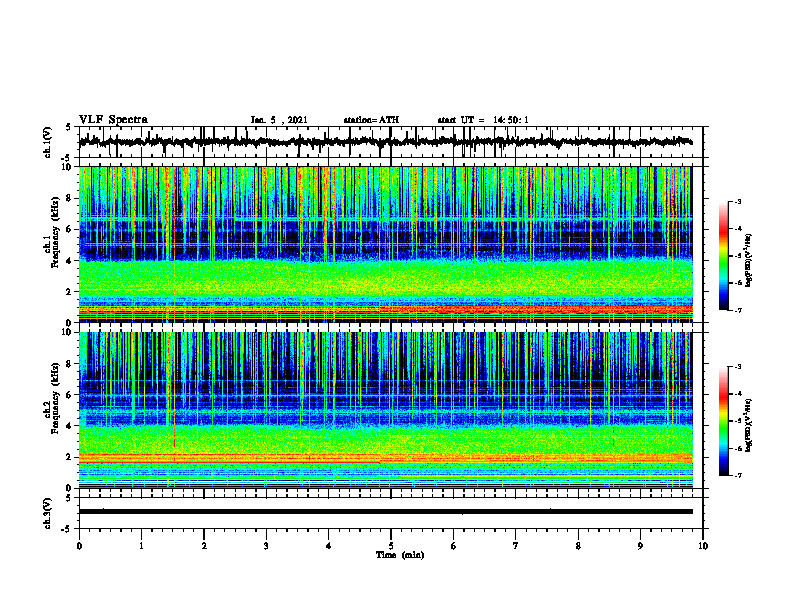Viewport: 792px width, 612px height.
Task: Click the "-7" label on ch.1 color bar
Action: click(x=738, y=310)
